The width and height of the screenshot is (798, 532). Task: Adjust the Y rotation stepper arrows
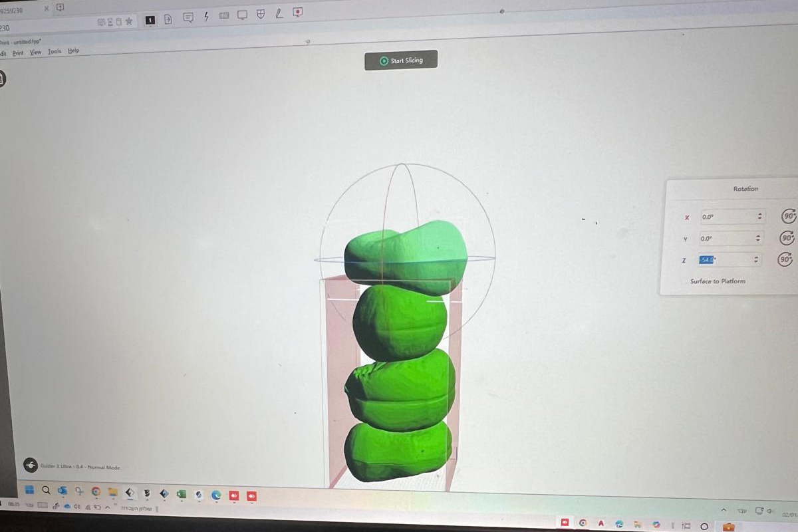(x=757, y=238)
